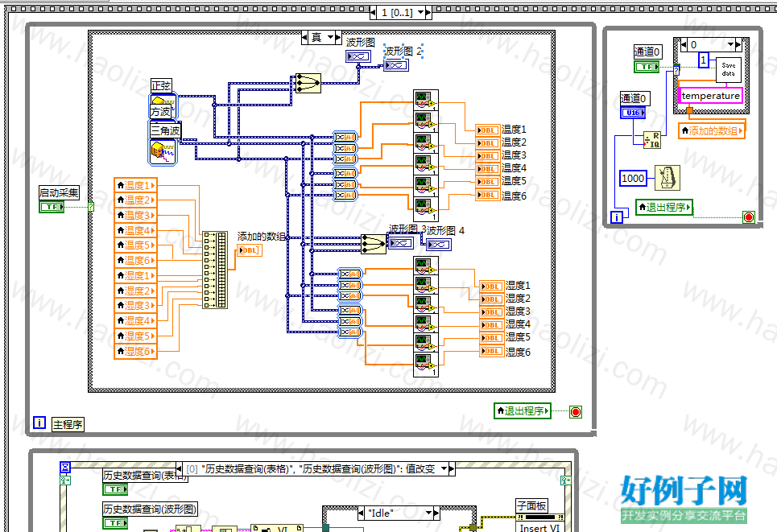The height and width of the screenshot is (532, 777).
Task: Click the iteration terminal beside 主程序
Action: [39, 423]
